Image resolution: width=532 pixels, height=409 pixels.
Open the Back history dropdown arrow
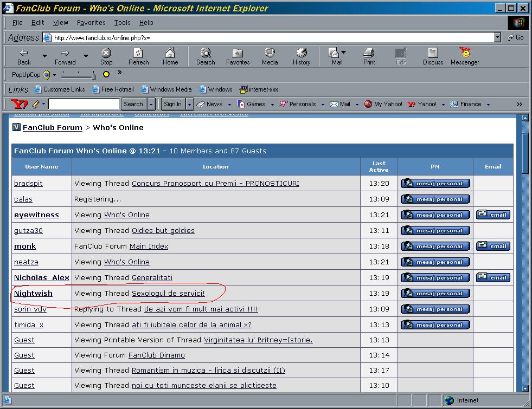(44, 56)
